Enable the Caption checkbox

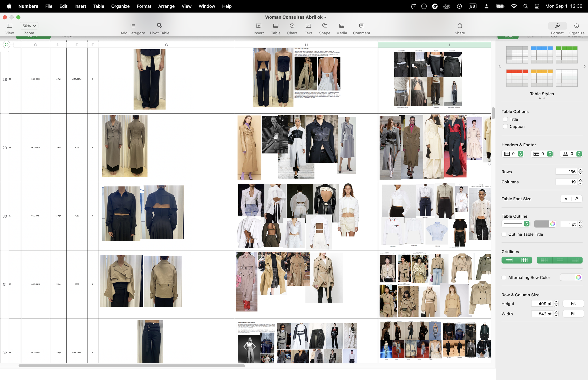(505, 126)
